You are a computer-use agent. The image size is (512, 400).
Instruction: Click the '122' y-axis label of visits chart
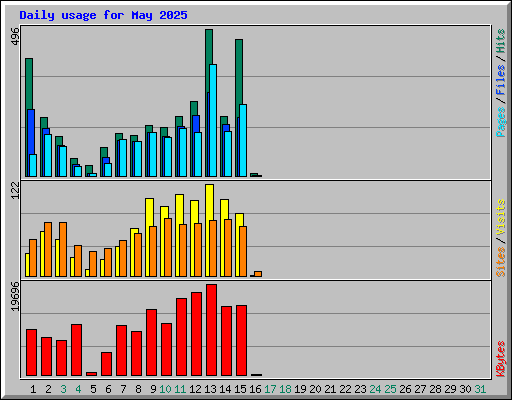pos(15,191)
